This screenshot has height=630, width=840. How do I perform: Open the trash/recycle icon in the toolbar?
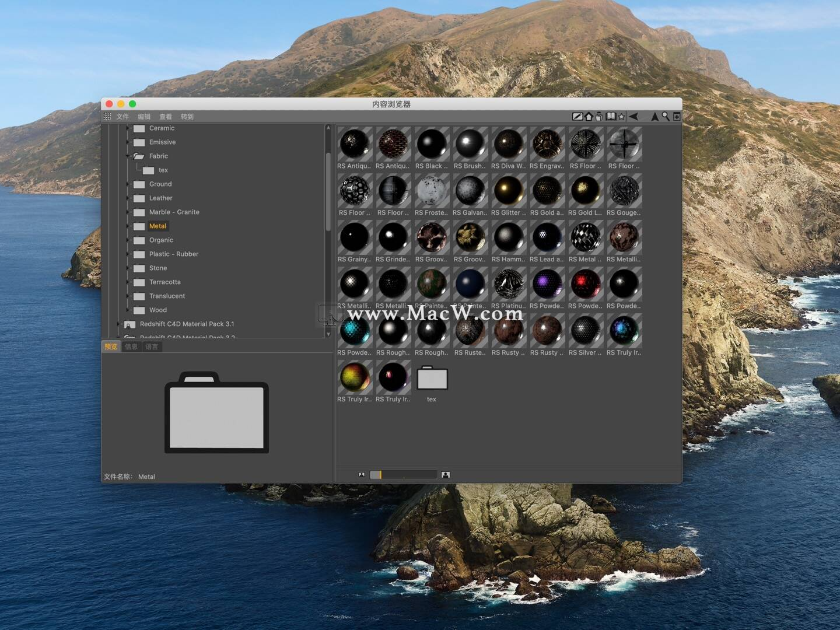click(599, 116)
